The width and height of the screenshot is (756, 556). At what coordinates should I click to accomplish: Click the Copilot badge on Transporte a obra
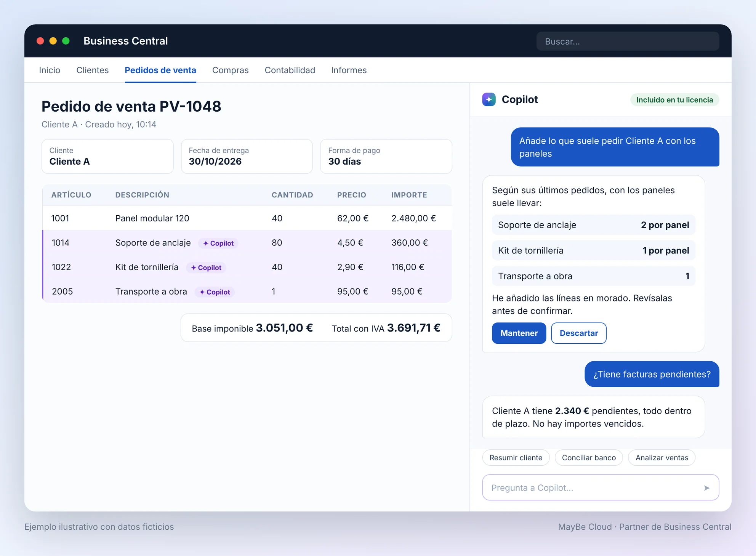215,292
